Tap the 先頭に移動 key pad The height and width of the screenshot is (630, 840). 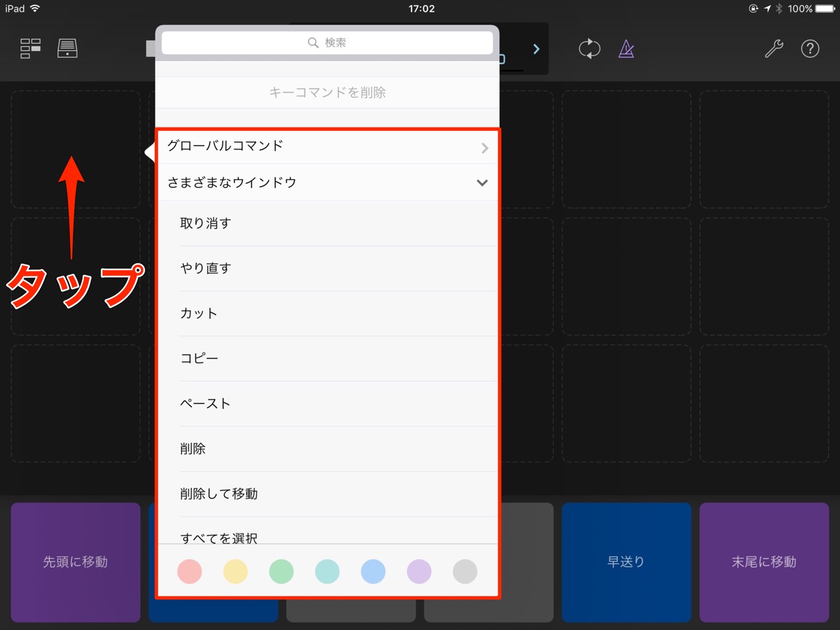[75, 562]
